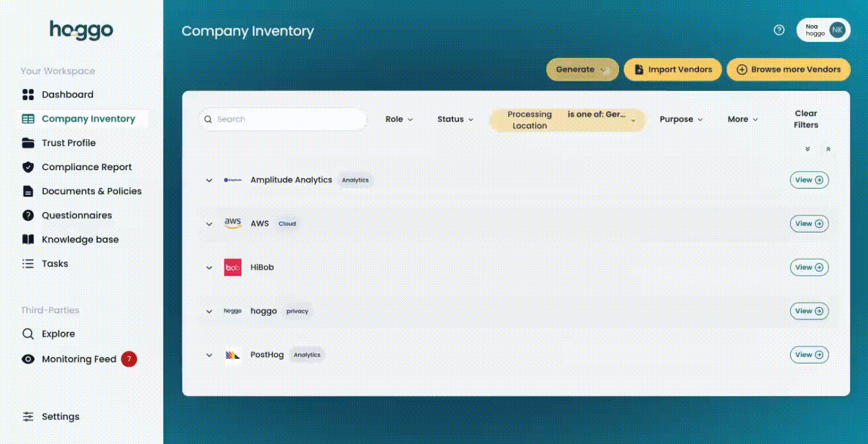This screenshot has width=868, height=444.
Task: Open the Purpose filter dropdown
Action: [681, 119]
